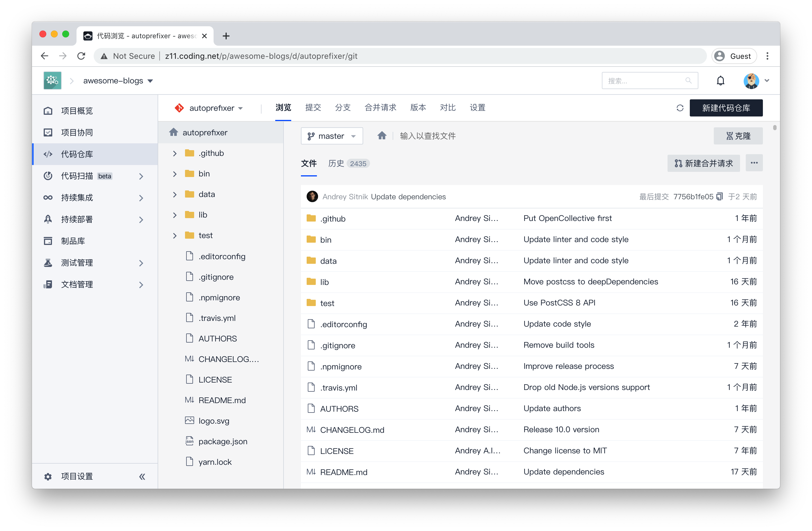Expand the 持续部署 sidebar section
Viewport: 812px width, 531px height.
(x=141, y=220)
